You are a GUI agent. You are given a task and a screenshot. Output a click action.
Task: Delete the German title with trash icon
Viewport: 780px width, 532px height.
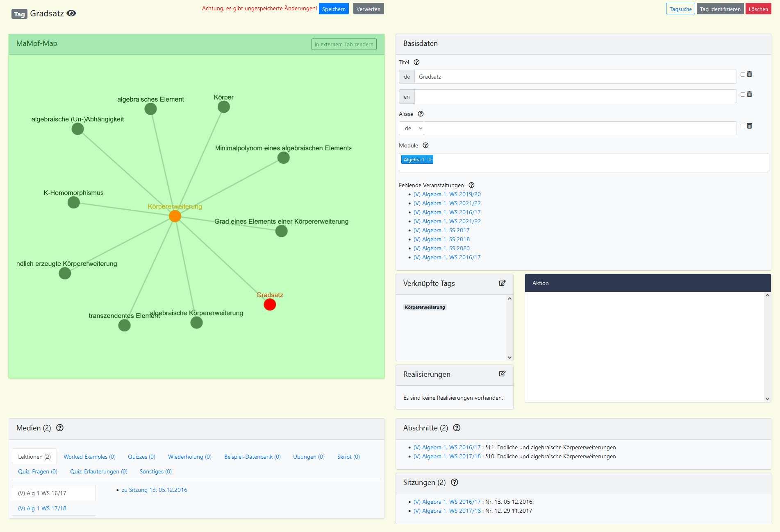[749, 75]
